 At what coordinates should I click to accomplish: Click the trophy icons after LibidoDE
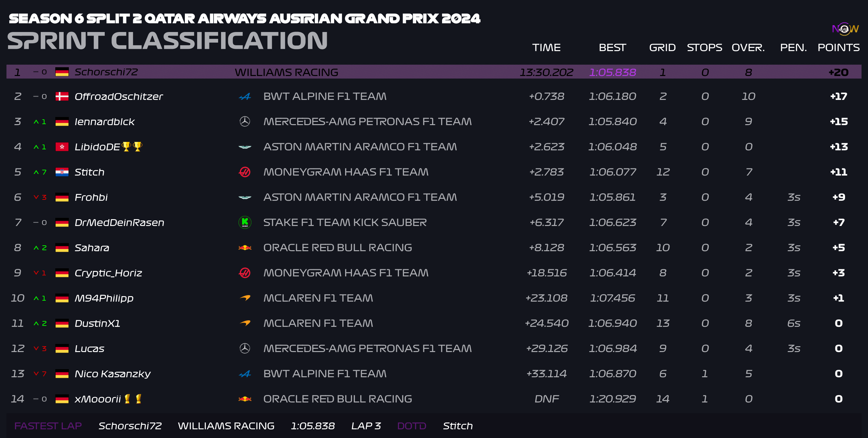132,146
